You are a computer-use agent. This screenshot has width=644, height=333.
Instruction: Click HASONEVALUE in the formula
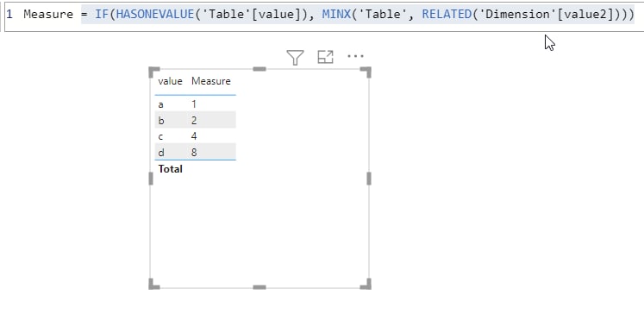click(155, 15)
